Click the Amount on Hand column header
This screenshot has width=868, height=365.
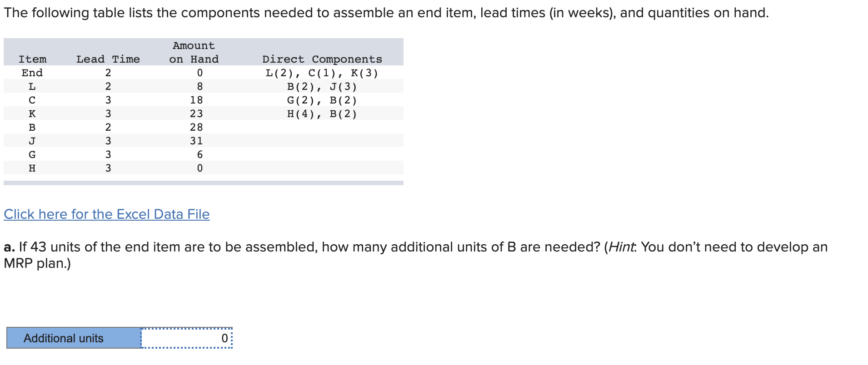pyautogui.click(x=194, y=52)
